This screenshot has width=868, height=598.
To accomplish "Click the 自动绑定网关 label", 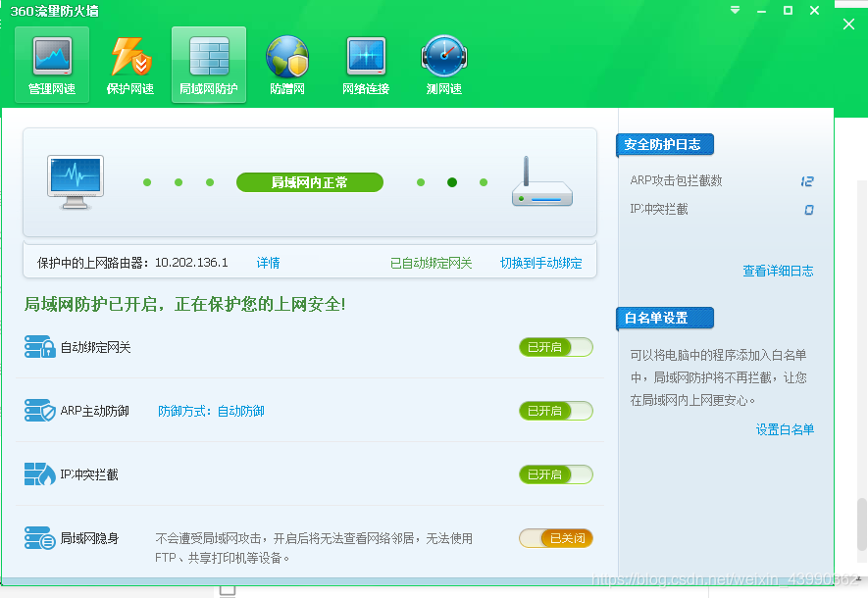I will 95,347.
